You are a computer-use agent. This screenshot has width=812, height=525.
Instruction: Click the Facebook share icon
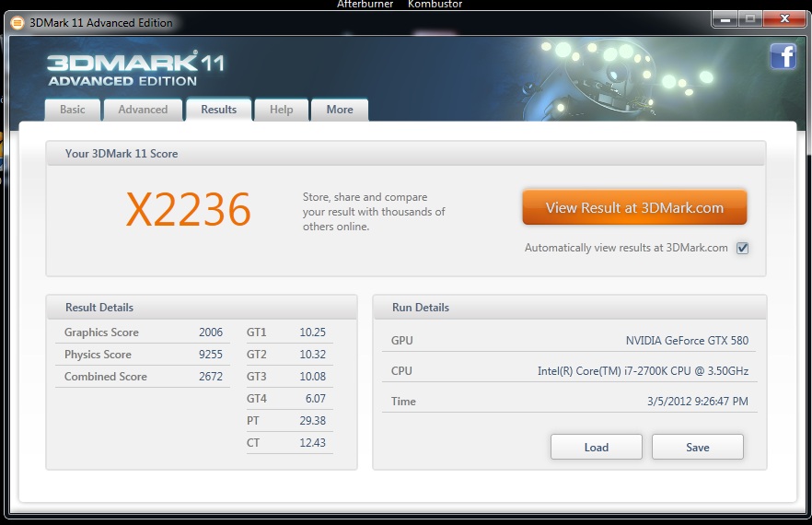[783, 56]
